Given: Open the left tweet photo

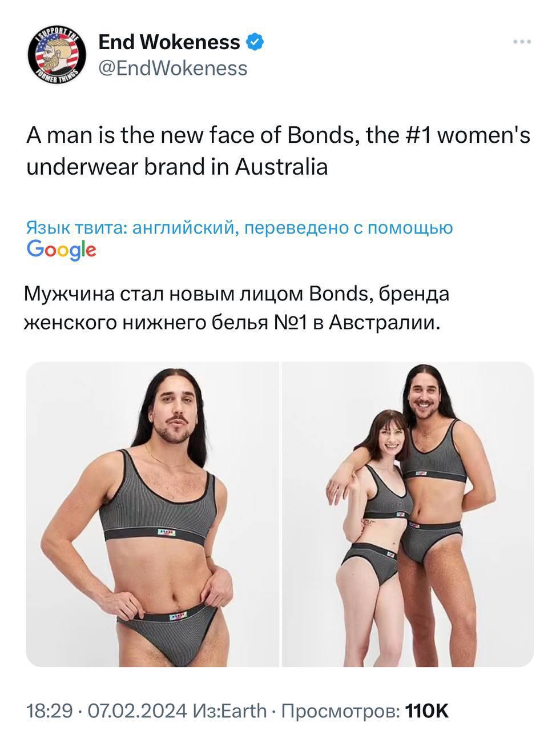Looking at the screenshot, I should (x=152, y=514).
